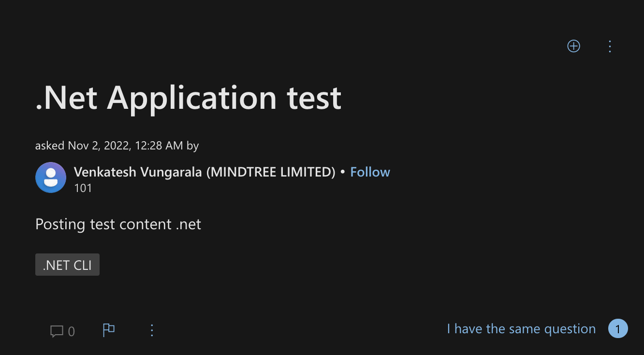This screenshot has height=355, width=644.
Task: Click the author's profile avatar
Action: (51, 177)
